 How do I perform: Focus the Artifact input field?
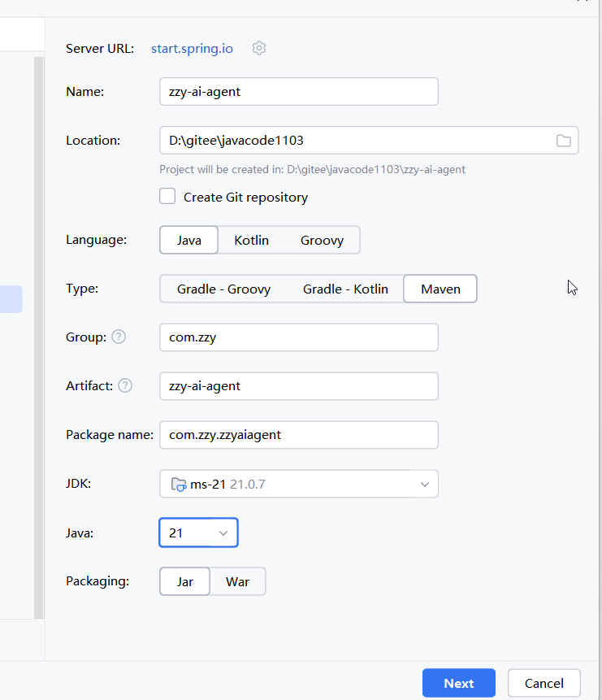(x=298, y=386)
